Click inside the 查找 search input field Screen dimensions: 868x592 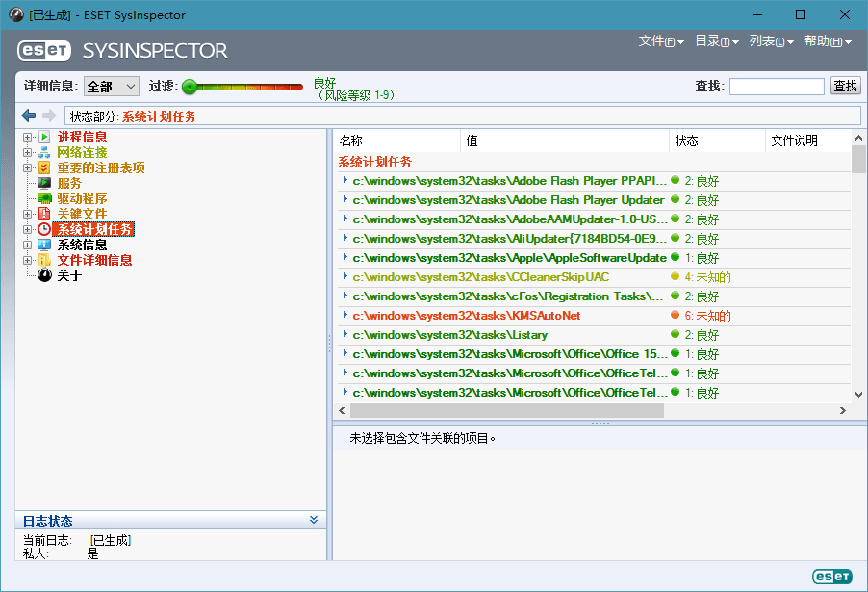(x=777, y=86)
